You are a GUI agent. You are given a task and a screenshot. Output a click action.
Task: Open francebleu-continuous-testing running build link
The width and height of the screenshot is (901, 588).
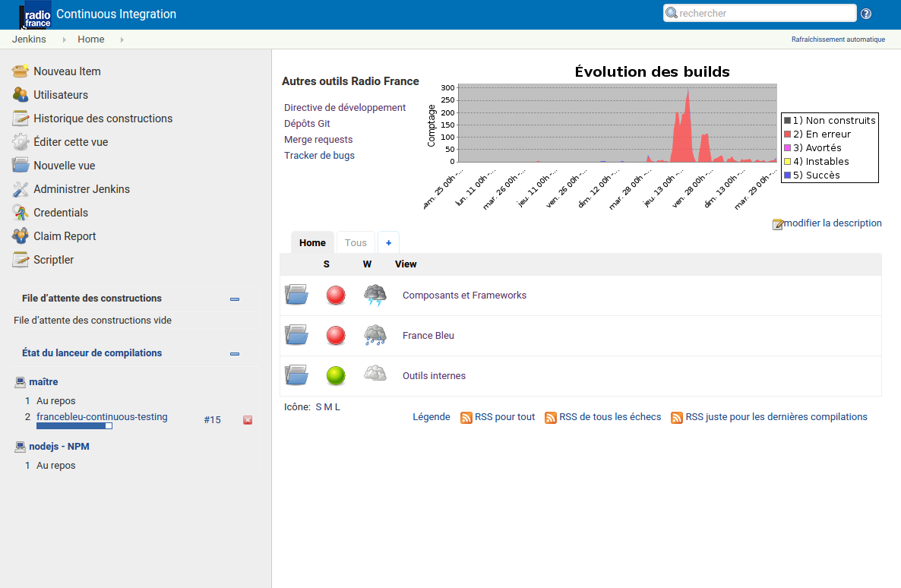(102, 417)
